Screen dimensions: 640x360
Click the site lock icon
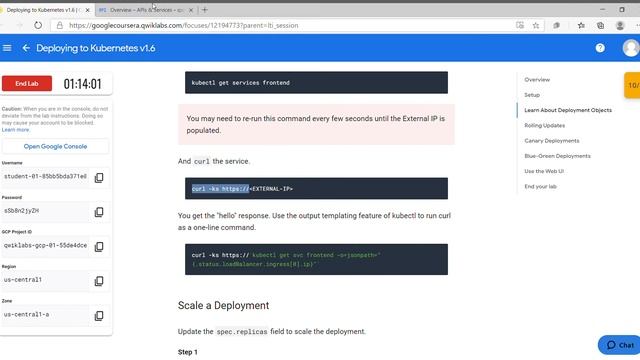60,25
